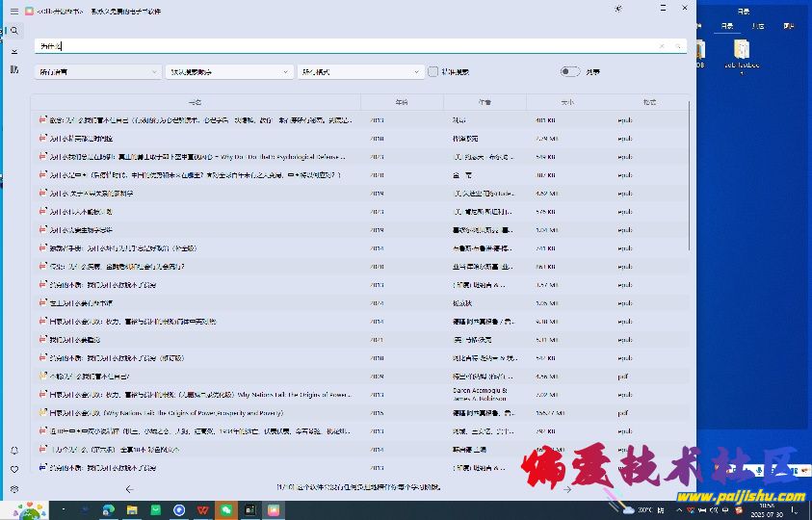Click the notification bell icon in sidebar

14,451
